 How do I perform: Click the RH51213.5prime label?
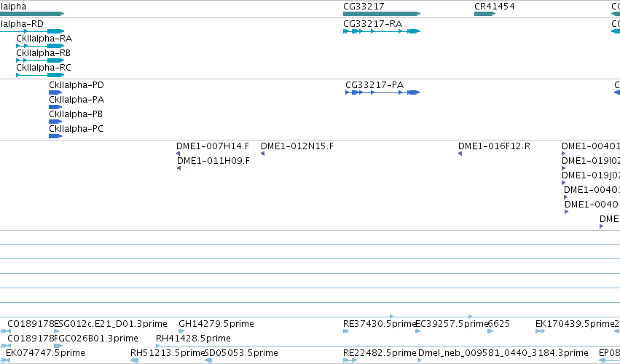[x=168, y=353]
